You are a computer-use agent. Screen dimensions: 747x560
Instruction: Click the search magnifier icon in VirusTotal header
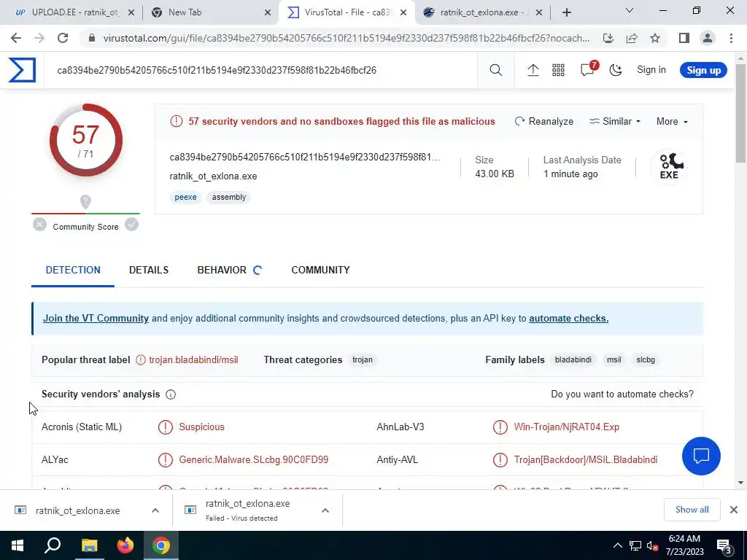496,70
